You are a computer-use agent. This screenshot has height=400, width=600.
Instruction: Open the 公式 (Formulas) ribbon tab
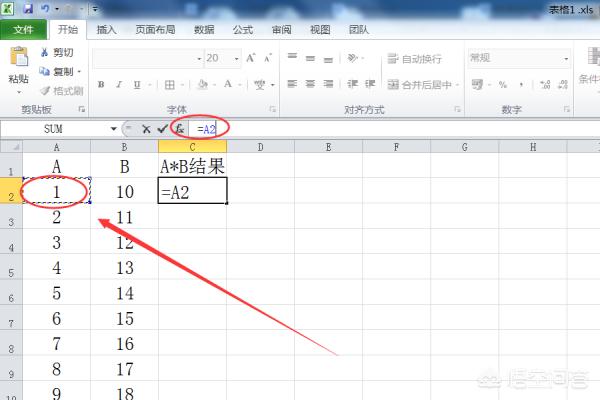tap(242, 30)
